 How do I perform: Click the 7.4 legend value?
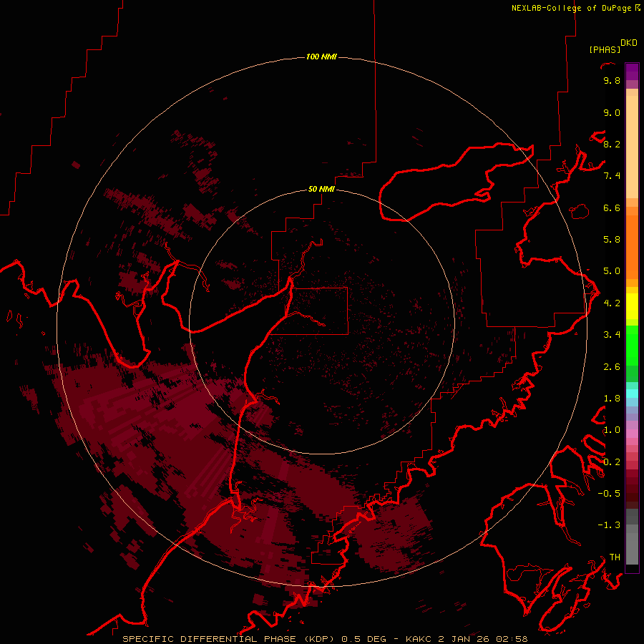tap(612, 176)
